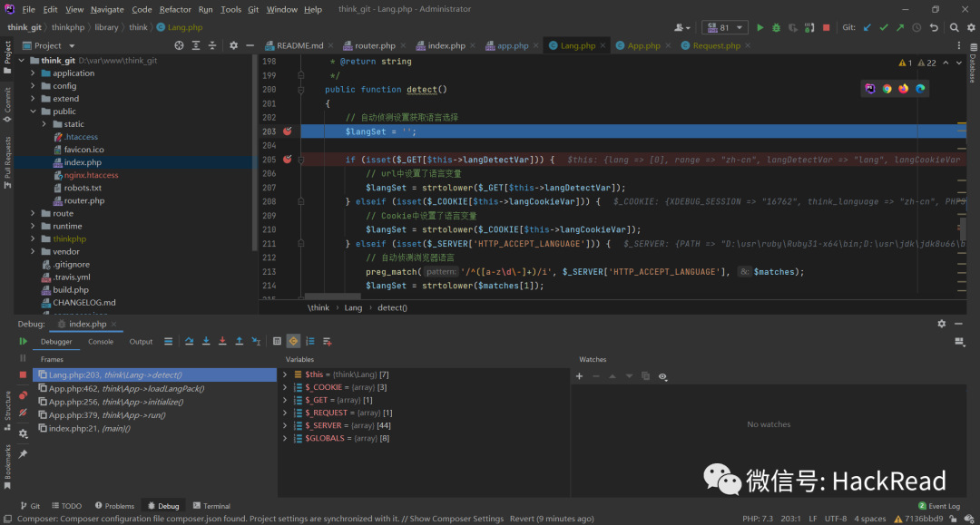
Task: Click Resume Program icon in Debug panel
Action: 23,342
